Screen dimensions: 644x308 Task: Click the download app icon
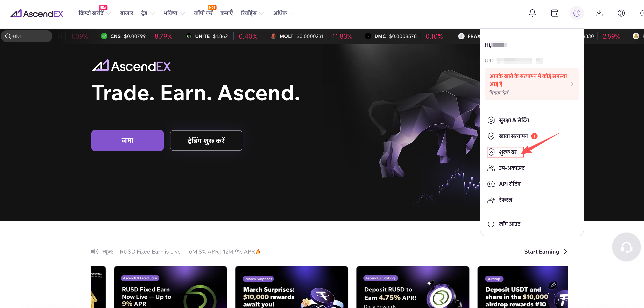pos(599,13)
